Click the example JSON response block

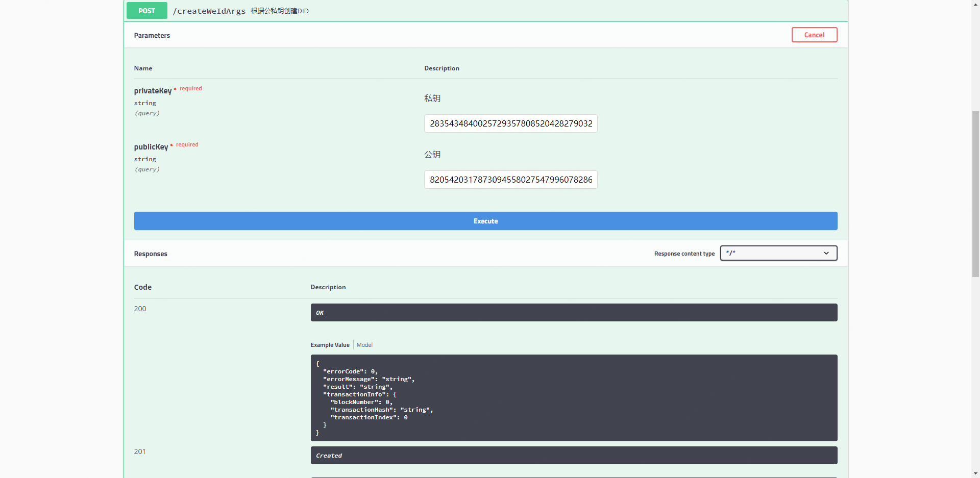[x=574, y=398]
